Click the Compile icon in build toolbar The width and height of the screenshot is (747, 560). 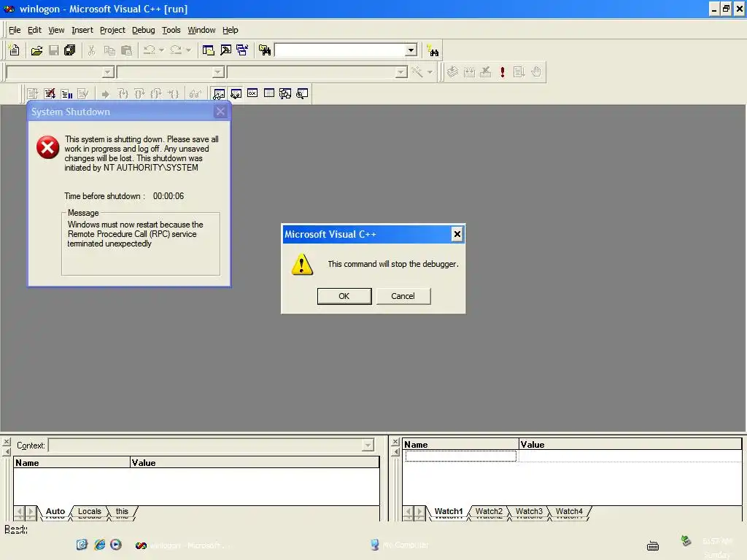pos(452,72)
